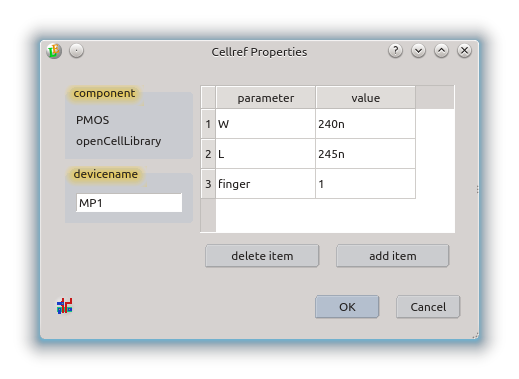Click the down-chevron minimize button
This screenshot has width=519, height=379.
(418, 51)
